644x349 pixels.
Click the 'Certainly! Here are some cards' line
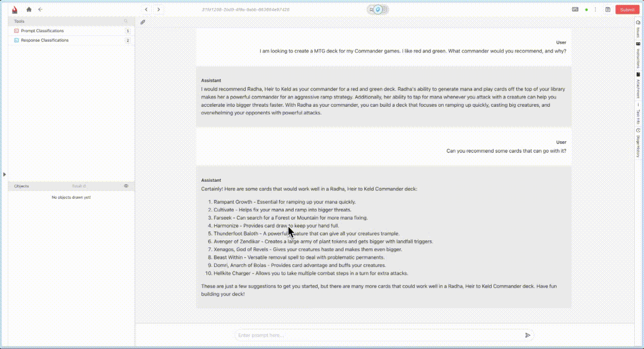309,189
